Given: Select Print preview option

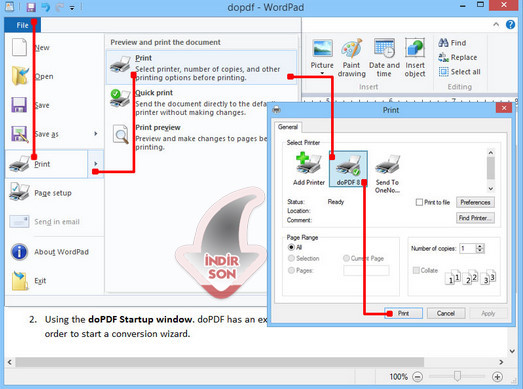Looking at the screenshot, I should point(201,137).
